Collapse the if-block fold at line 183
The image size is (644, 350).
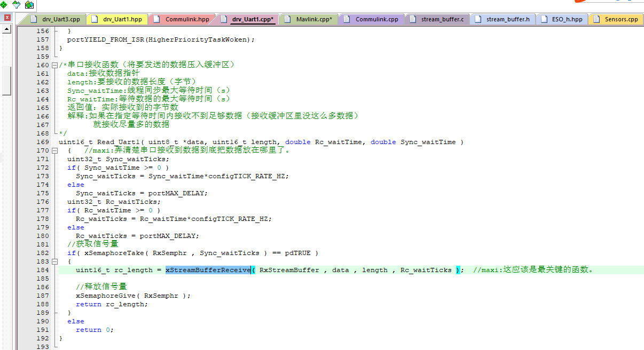(x=56, y=261)
